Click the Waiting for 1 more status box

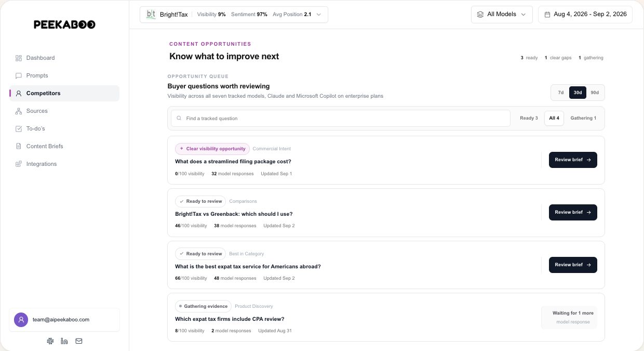coord(569,317)
